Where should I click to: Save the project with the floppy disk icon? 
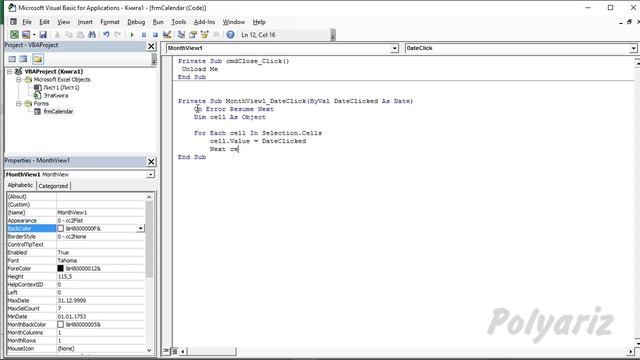pyautogui.click(x=43, y=35)
